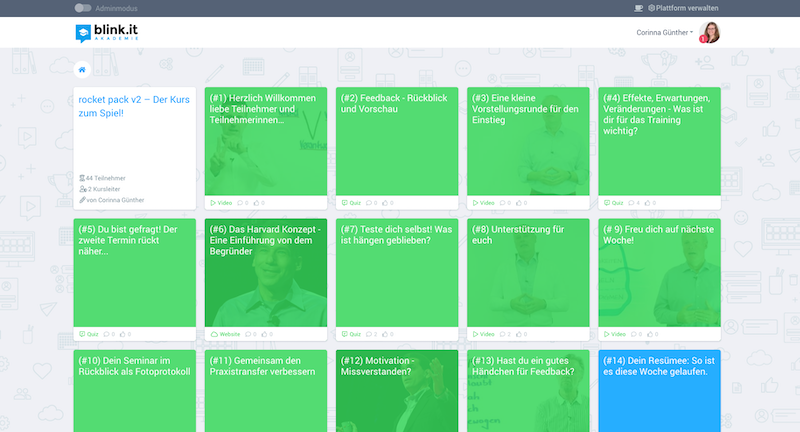Open card #11 Gemeinsam den Praxistransfer verbessern

(x=266, y=391)
